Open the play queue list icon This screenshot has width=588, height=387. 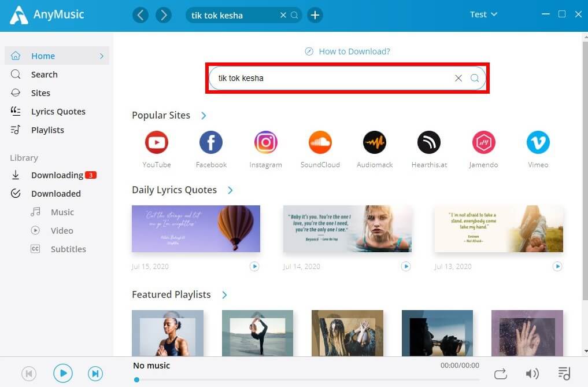pos(564,374)
